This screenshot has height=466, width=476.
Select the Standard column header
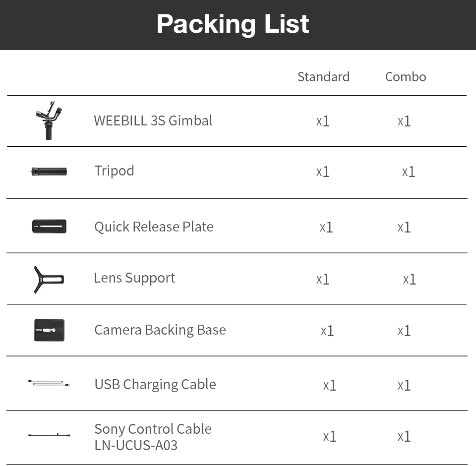[x=323, y=77]
